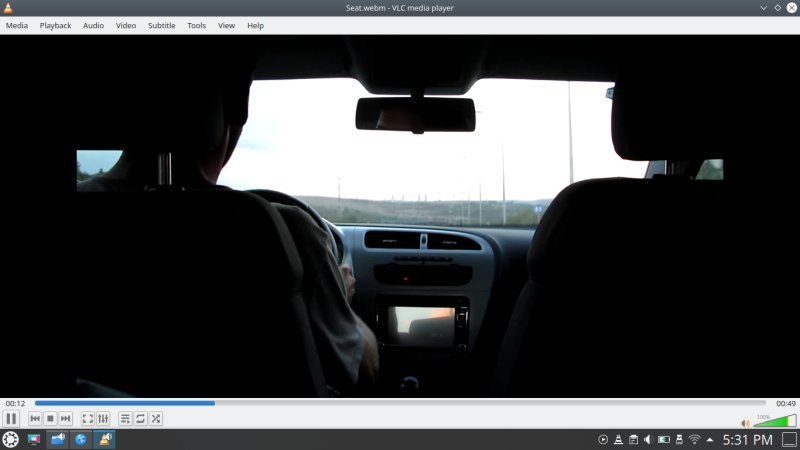This screenshot has width=800, height=450.
Task: Toggle random shuffle playback
Action: point(156,419)
